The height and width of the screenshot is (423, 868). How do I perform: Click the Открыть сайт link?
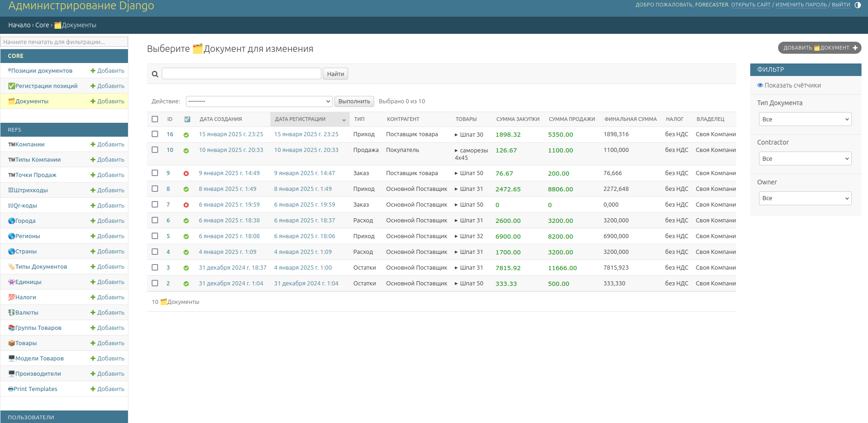[751, 5]
